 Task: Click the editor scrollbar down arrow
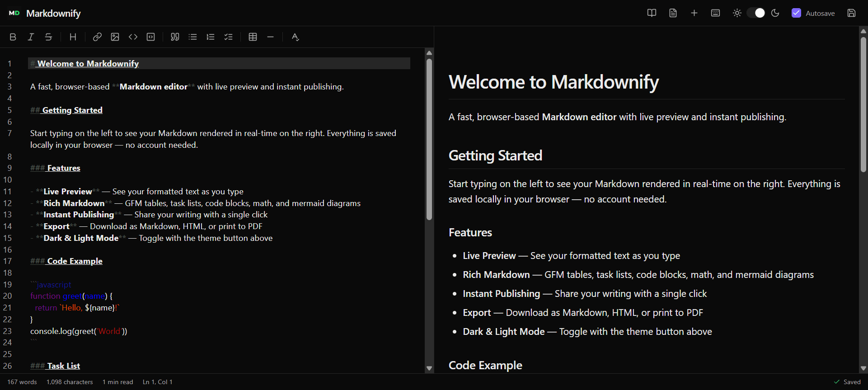(429, 368)
